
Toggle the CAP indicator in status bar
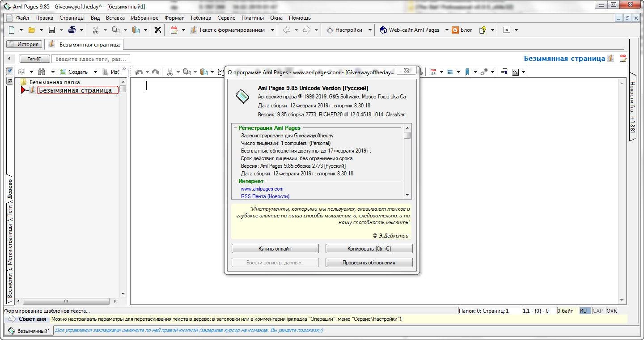pos(597,310)
